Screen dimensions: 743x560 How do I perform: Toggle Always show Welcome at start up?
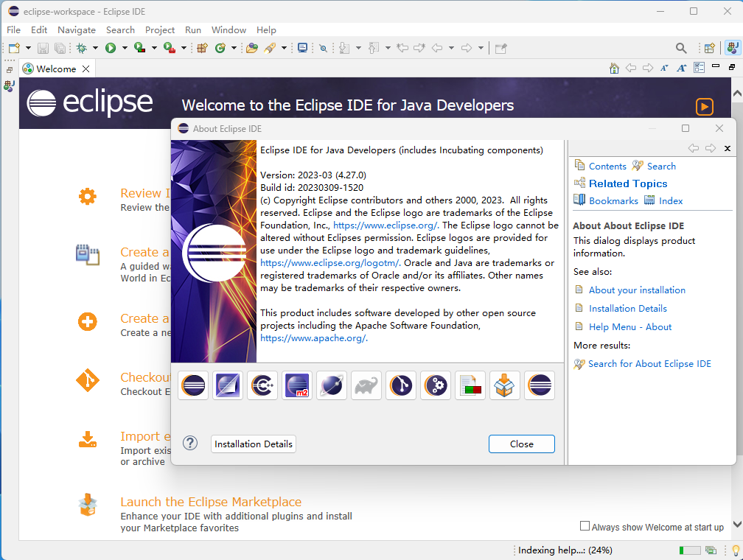tap(585, 526)
